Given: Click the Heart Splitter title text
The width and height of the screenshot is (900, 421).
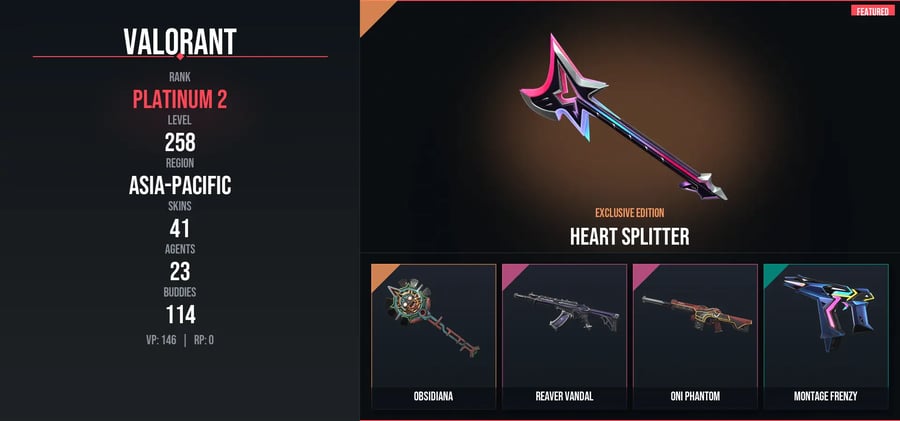Looking at the screenshot, I should click(x=630, y=237).
